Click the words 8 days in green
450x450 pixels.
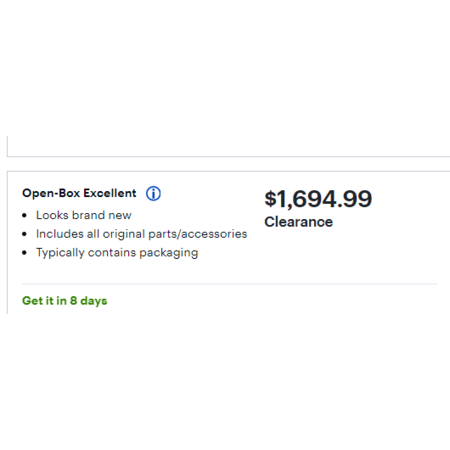[x=89, y=301]
